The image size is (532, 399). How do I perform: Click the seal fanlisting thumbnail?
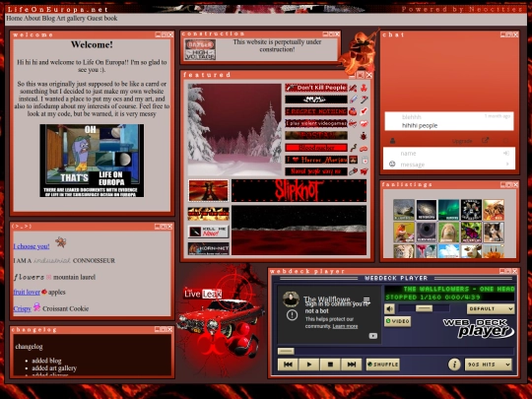click(x=404, y=210)
